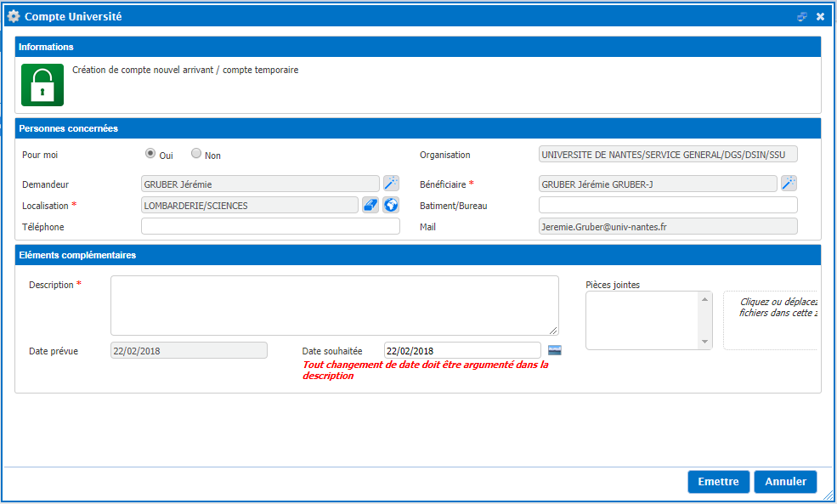
Task: Select the Non radio button
Action: [196, 154]
